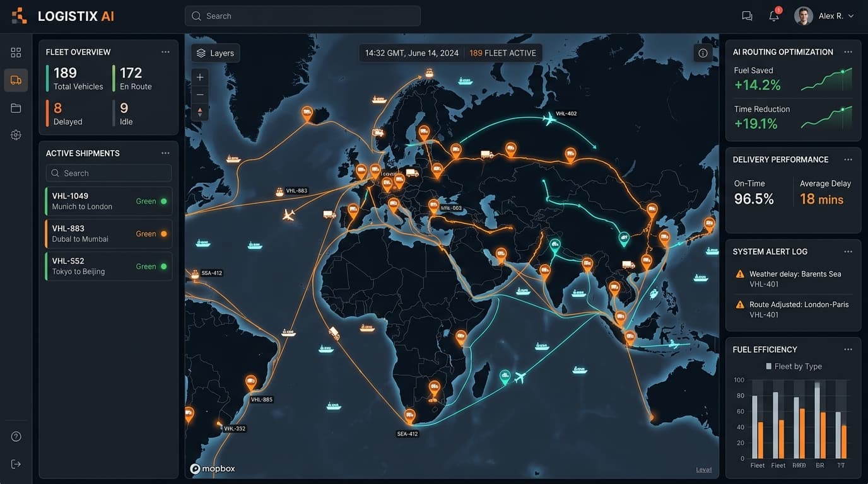Open Active Shipments options menu

[x=165, y=153]
